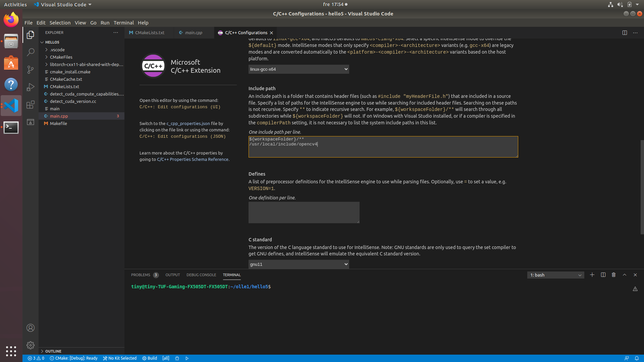Split the terminal panel

(603, 275)
